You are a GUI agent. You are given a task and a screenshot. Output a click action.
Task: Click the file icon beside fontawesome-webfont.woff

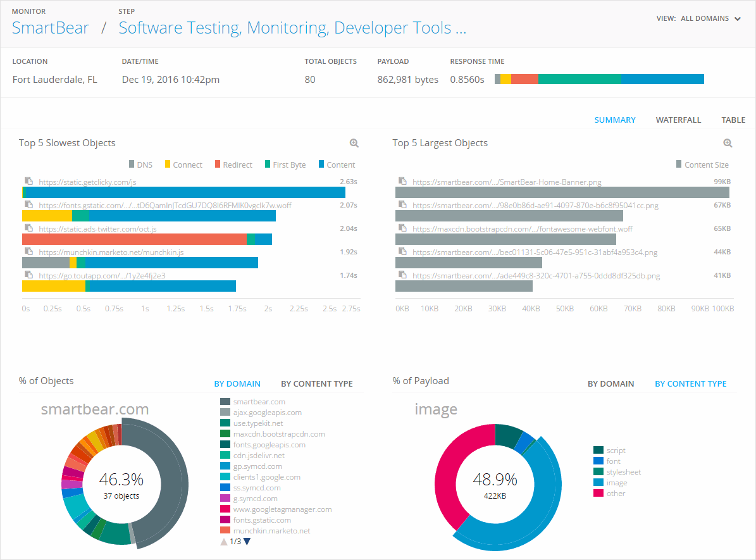click(402, 228)
